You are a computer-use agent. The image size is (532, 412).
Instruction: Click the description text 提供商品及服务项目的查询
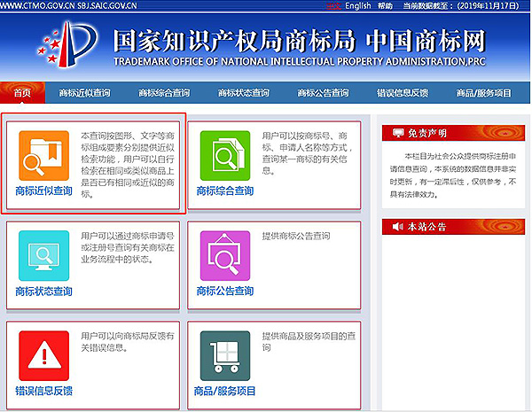(x=309, y=342)
